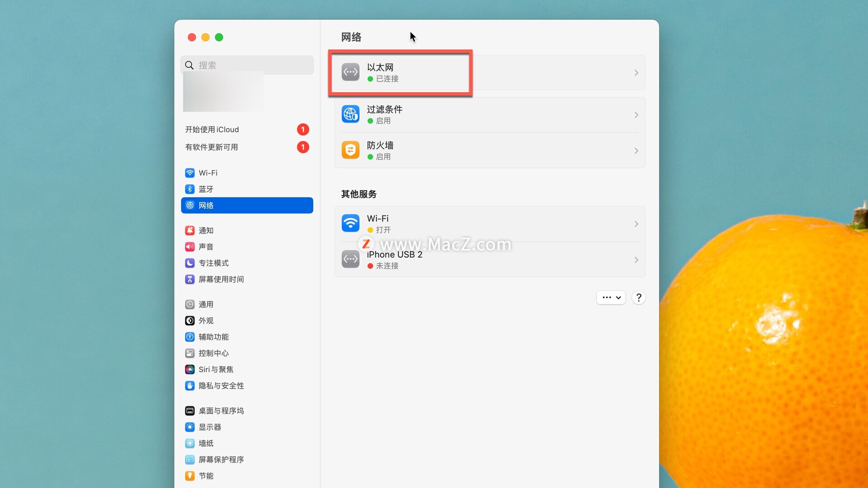Click the red badge beside 有软件更新可用
Screen dimensions: 868x488
[x=303, y=147]
